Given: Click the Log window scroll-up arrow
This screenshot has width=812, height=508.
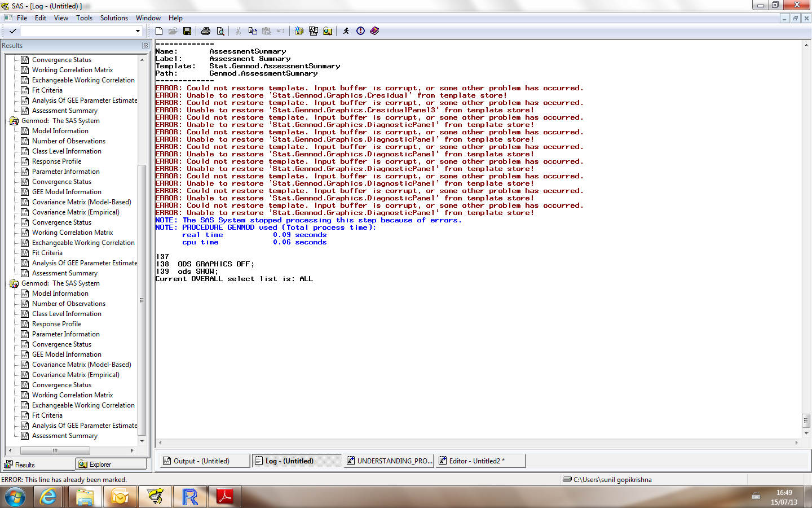Looking at the screenshot, I should 806,44.
